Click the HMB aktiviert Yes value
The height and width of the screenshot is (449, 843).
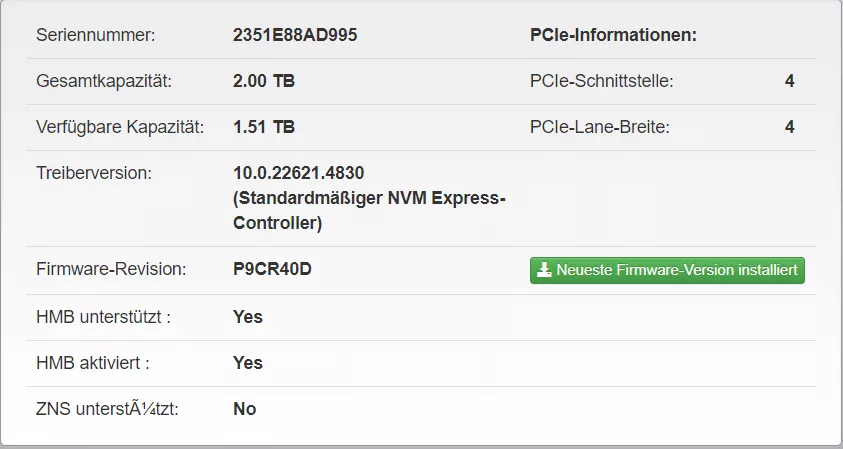[x=248, y=363]
